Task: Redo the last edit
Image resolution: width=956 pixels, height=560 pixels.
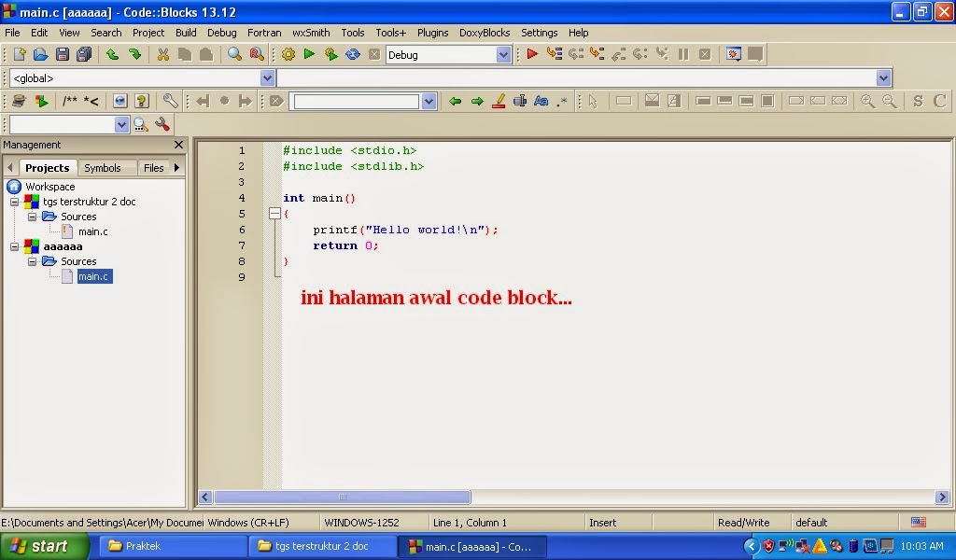Action: click(x=134, y=55)
